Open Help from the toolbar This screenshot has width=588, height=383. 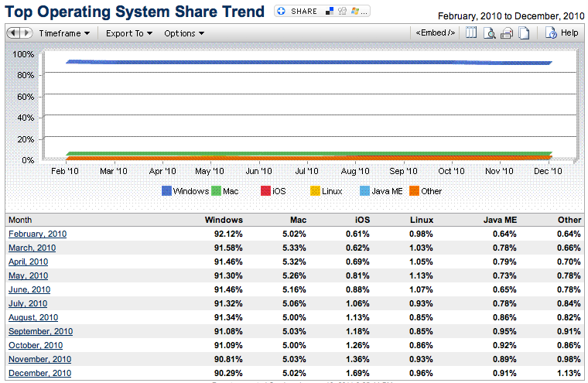562,33
